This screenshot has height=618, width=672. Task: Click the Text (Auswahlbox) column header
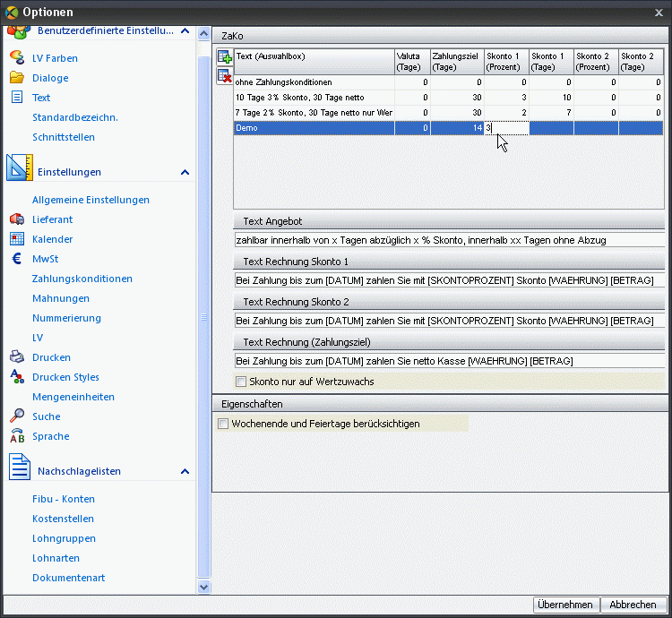click(314, 62)
